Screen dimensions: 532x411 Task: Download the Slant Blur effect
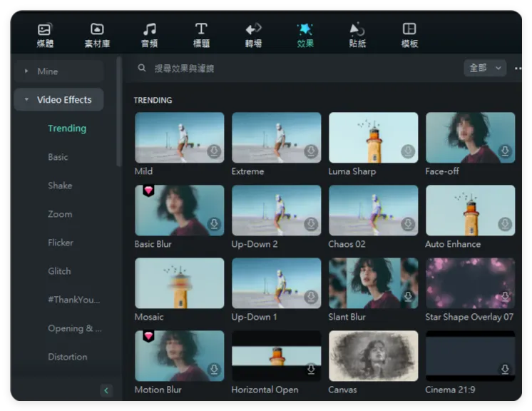coord(408,297)
